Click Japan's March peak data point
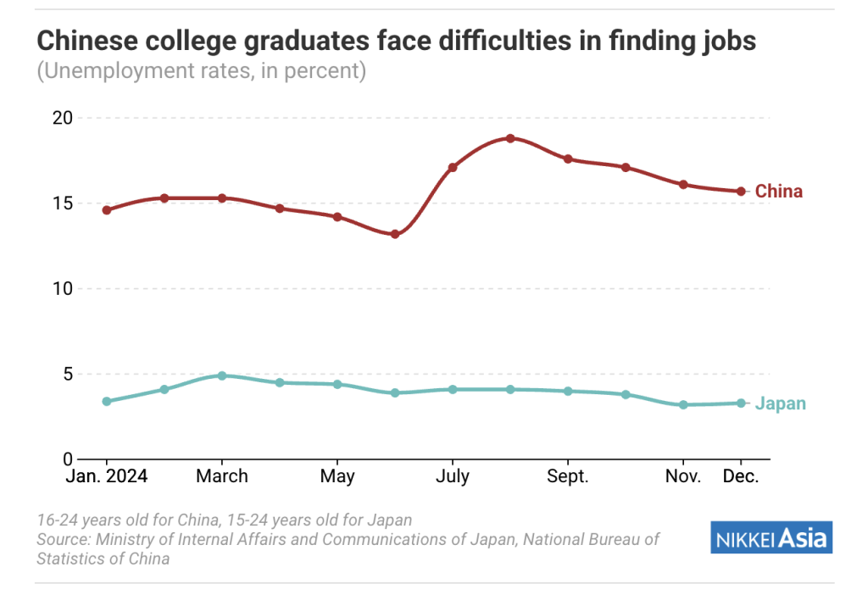Viewport: 868px width, 595px height. (222, 375)
